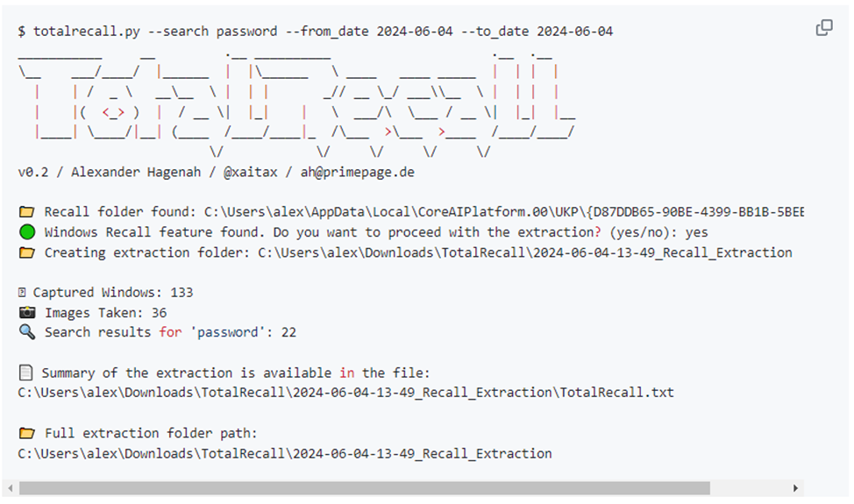Click the final Recall_Extraction folder path line

(285, 454)
